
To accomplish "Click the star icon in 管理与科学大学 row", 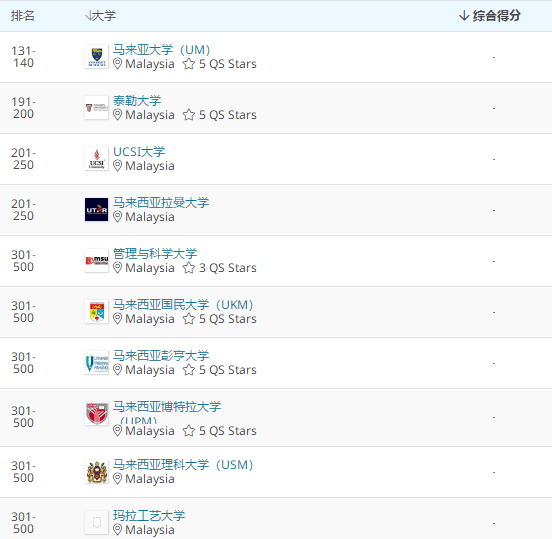I will [x=189, y=268].
